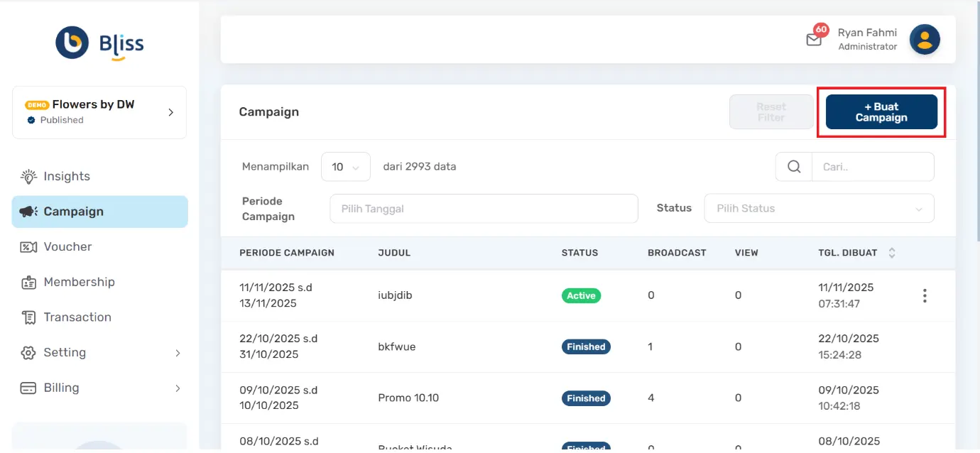Click the Reset Filter button
The width and height of the screenshot is (980, 453).
click(771, 112)
